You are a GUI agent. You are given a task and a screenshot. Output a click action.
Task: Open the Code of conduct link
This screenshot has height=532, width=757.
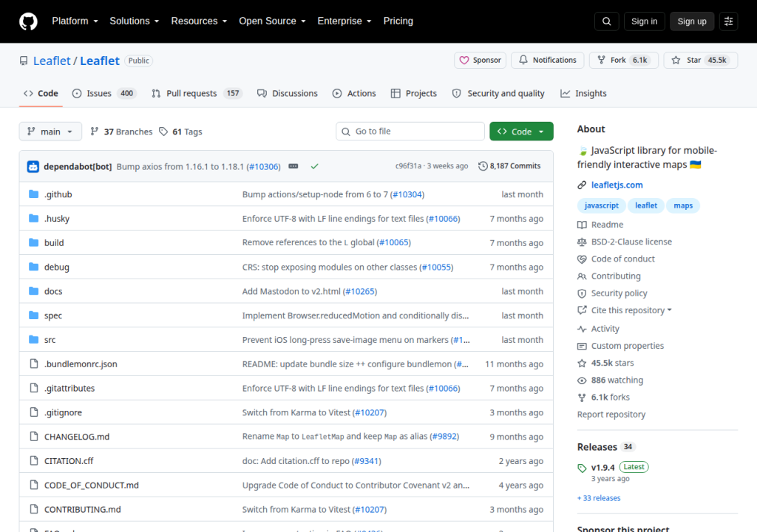coord(616,259)
